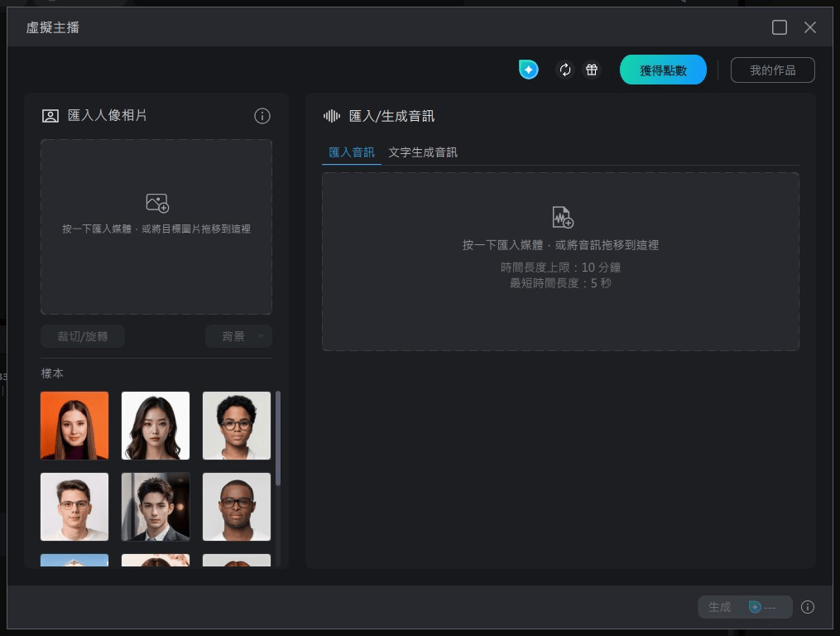Click the refresh icon in the top toolbar
The height and width of the screenshot is (636, 840).
[x=565, y=70]
